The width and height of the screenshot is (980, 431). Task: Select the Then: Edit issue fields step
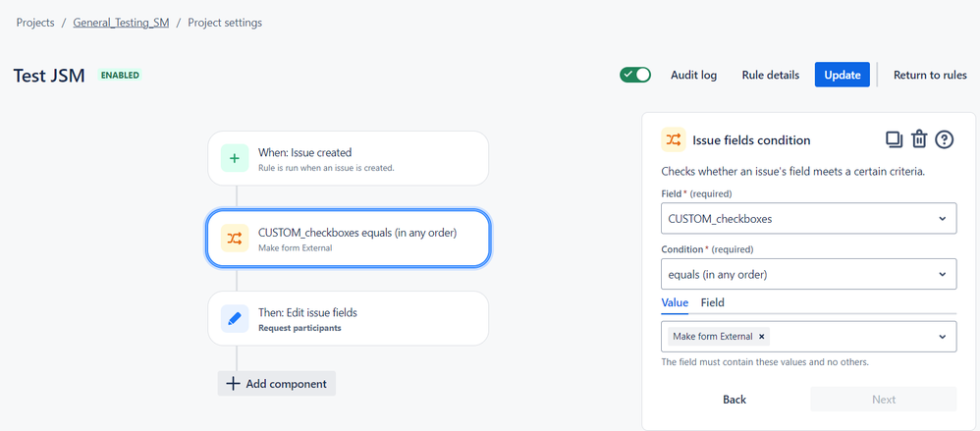click(x=349, y=318)
